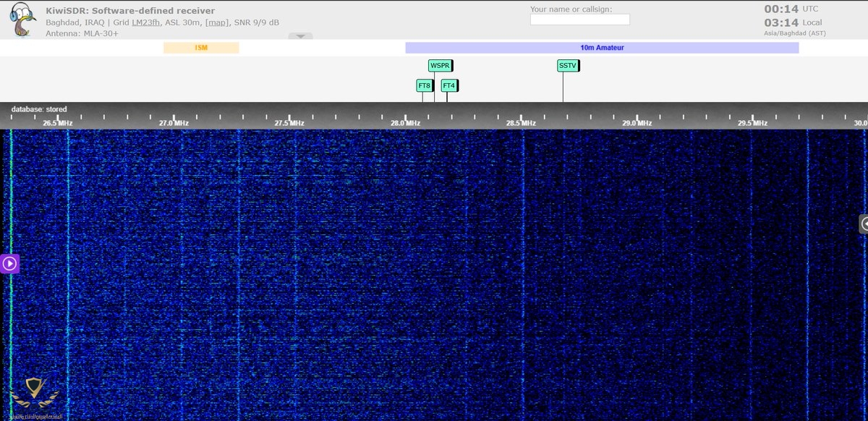Screen dimensions: 868x421
Task: Select the 10m Amateur band bar
Action: click(602, 48)
